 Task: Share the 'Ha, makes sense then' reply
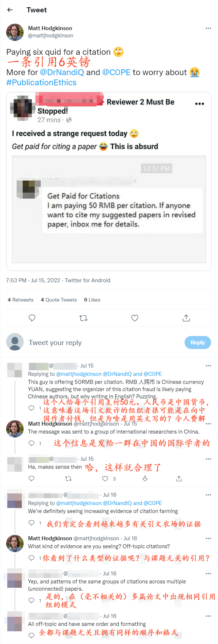[179, 479]
